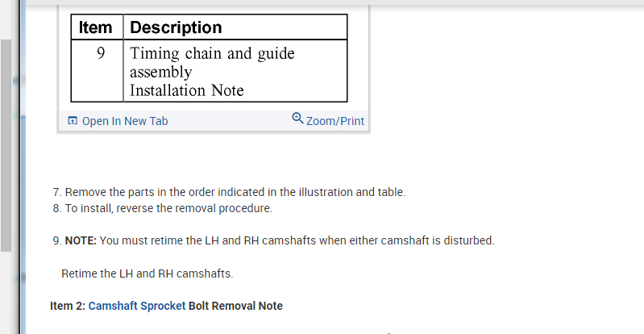The height and width of the screenshot is (334, 644).
Task: Open the table image via the 'Open In New Tab' text
Action: coord(125,121)
